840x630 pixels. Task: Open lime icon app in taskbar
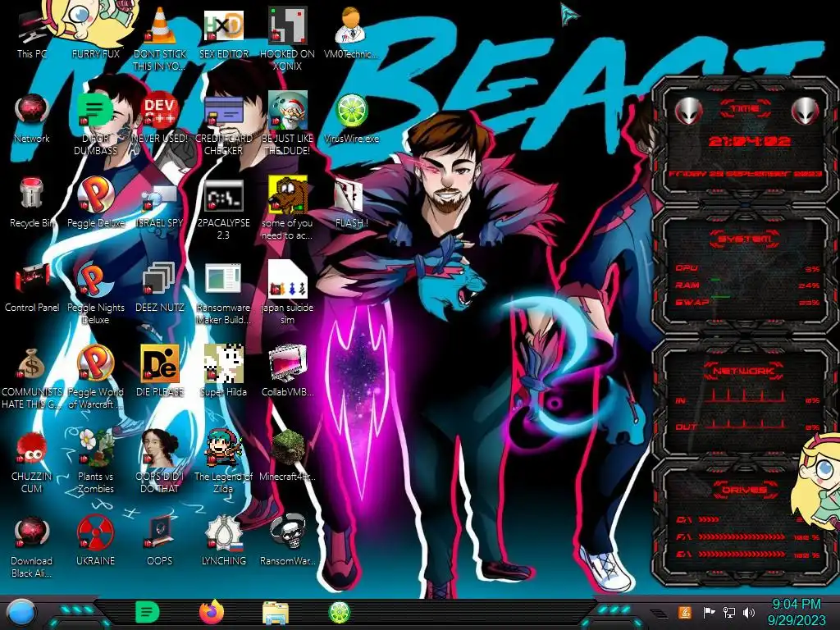tap(339, 612)
